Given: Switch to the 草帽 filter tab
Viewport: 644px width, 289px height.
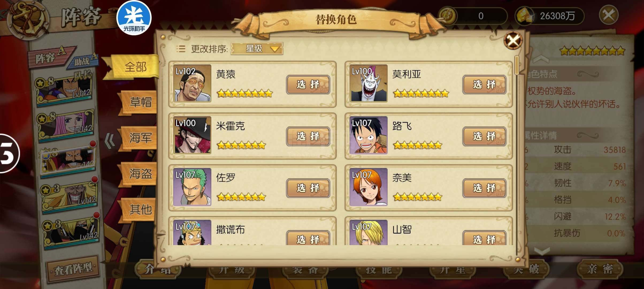Looking at the screenshot, I should tap(139, 102).
